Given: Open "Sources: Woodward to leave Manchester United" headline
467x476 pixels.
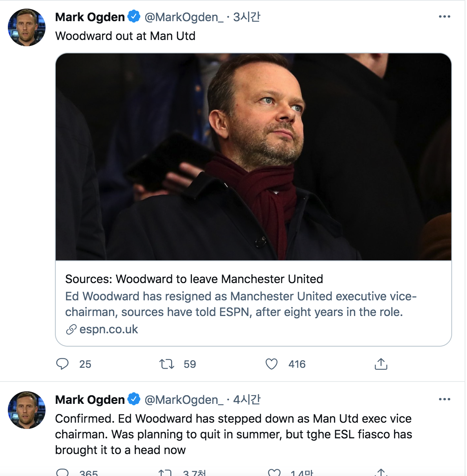Looking at the screenshot, I should pos(194,279).
